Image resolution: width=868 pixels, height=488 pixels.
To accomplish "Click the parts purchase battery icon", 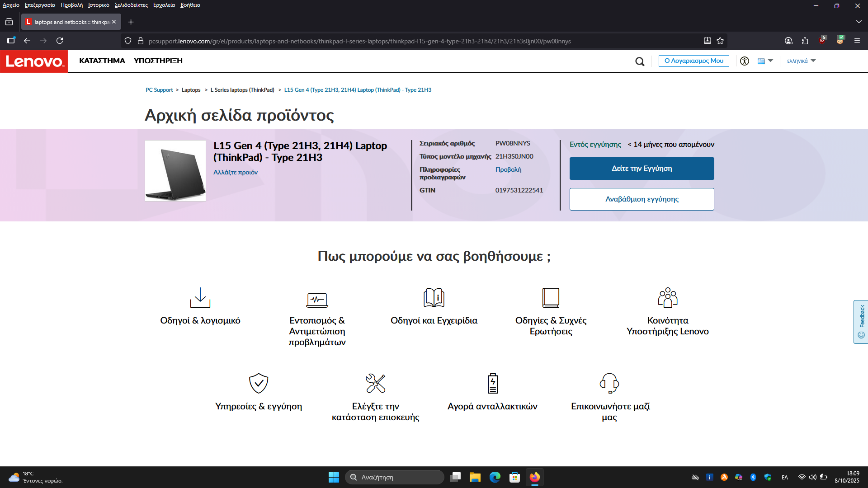I will pyautogui.click(x=492, y=383).
